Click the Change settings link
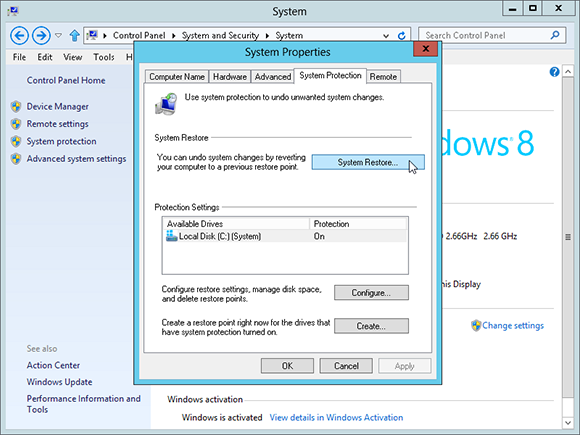Viewport: 580px width, 435px height. [x=513, y=326]
